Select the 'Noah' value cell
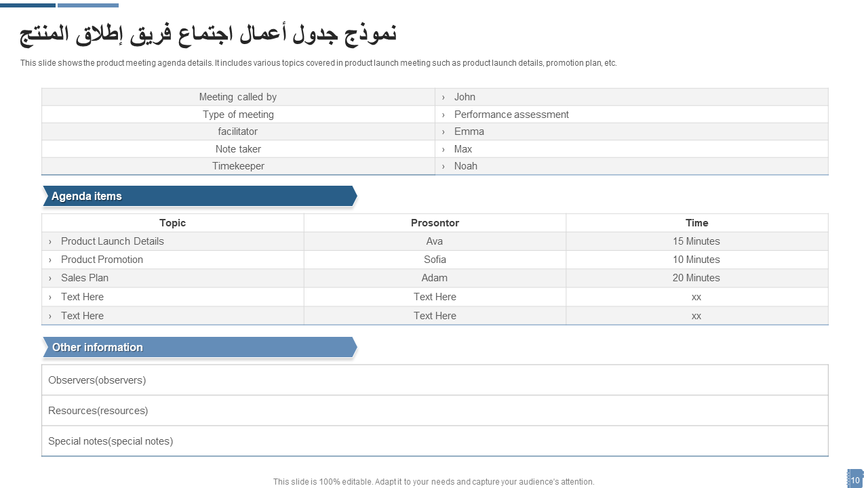 click(631, 166)
